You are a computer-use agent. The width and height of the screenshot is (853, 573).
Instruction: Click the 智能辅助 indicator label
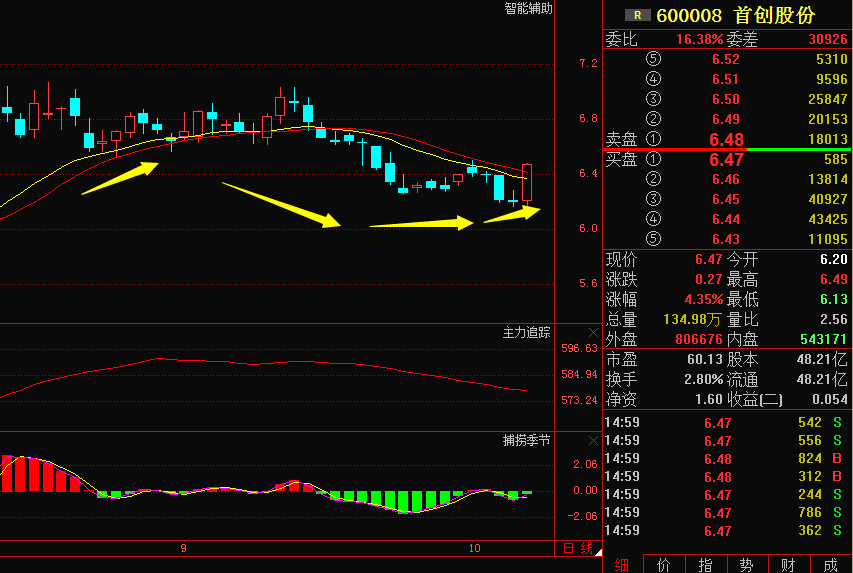click(527, 9)
